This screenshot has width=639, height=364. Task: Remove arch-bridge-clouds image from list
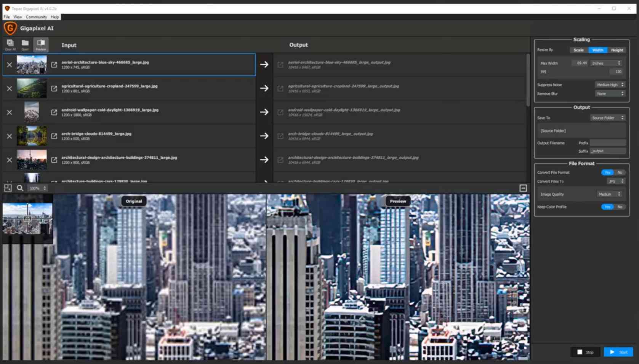click(10, 136)
